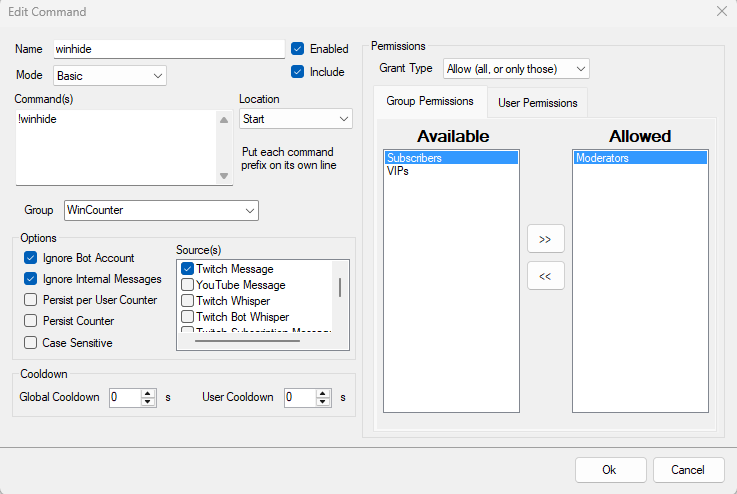
Task: Select Subscribers in Available list
Action: pos(451,158)
